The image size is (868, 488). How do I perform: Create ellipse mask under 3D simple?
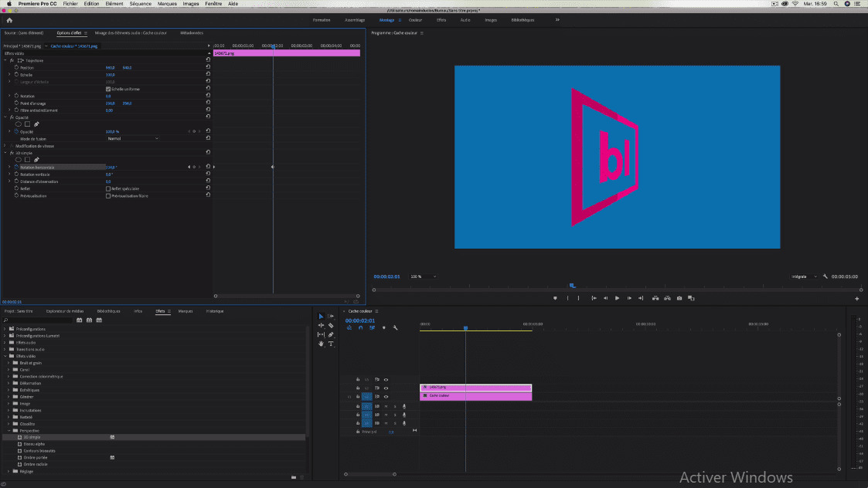(x=19, y=160)
